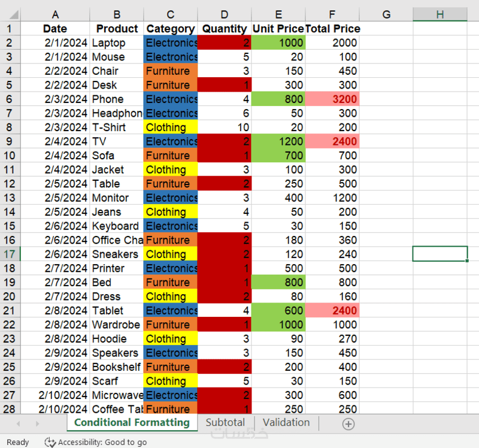Click the Product header cell
479x448 pixels.
point(117,28)
